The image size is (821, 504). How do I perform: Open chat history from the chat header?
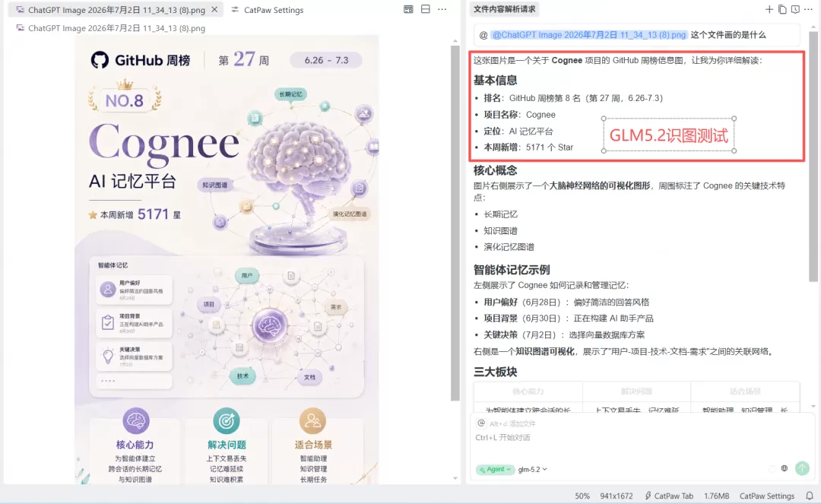point(795,9)
